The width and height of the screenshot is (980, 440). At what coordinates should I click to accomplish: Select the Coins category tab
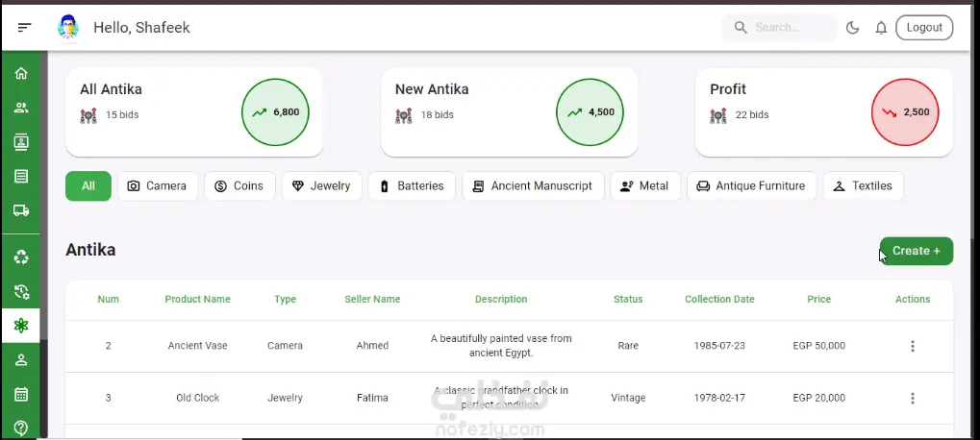[239, 186]
